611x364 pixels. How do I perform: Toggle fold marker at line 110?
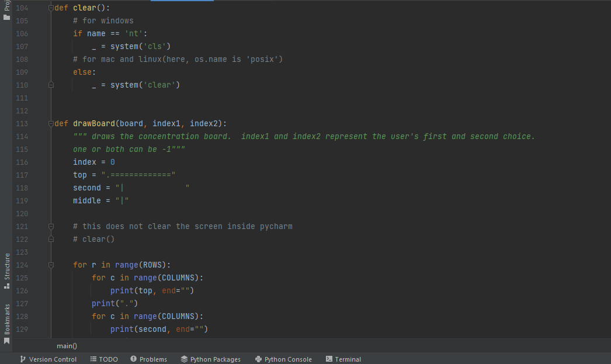click(51, 85)
